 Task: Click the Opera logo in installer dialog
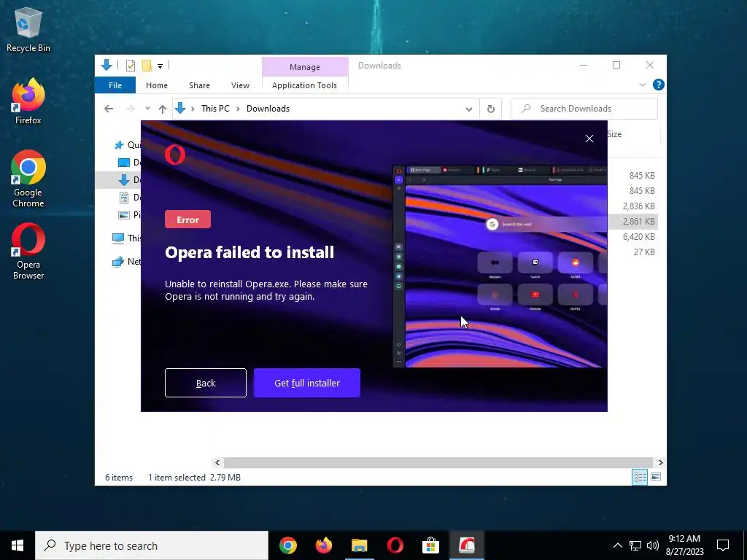(175, 155)
